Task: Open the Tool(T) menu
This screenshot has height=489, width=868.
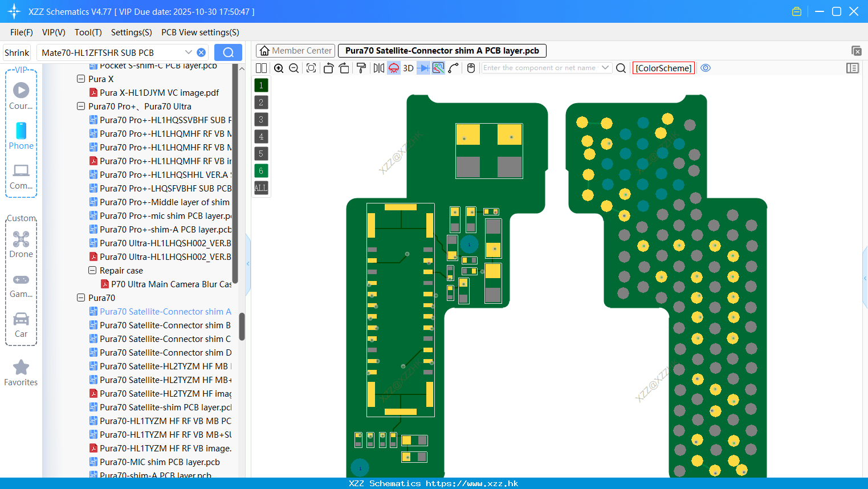Action: click(88, 32)
